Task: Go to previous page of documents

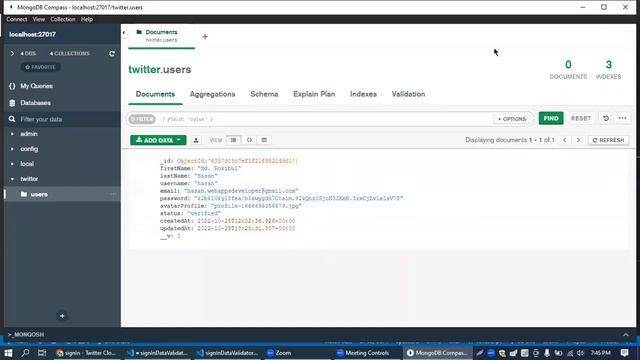Action: pyautogui.click(x=565, y=140)
